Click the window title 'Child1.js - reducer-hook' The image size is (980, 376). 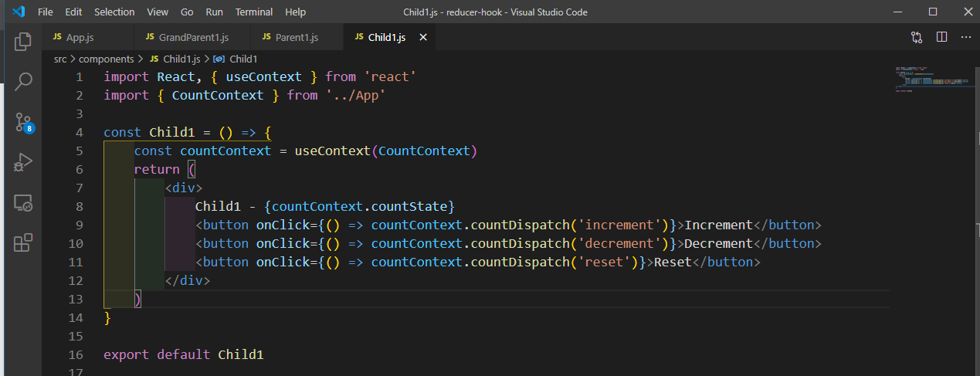[459, 12]
